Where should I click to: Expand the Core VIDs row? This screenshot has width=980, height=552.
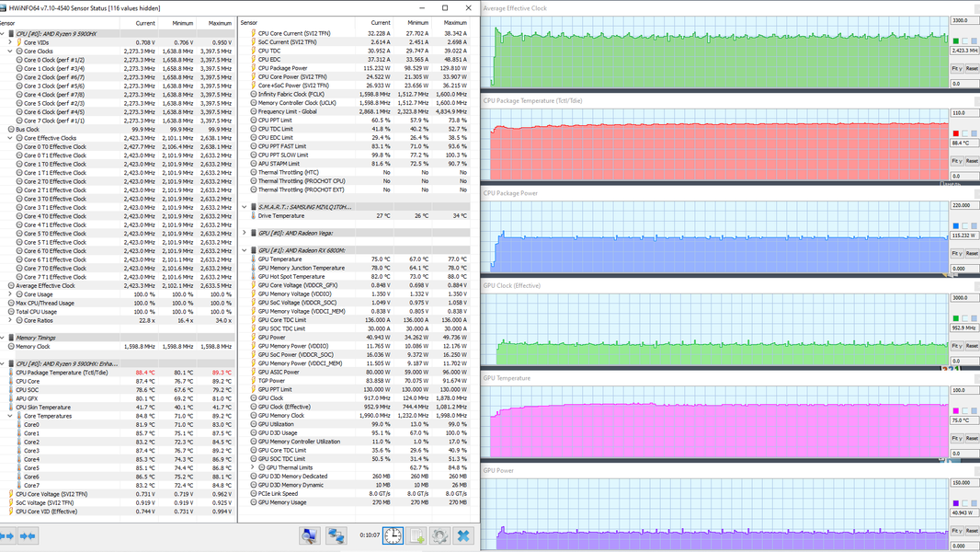point(10,42)
